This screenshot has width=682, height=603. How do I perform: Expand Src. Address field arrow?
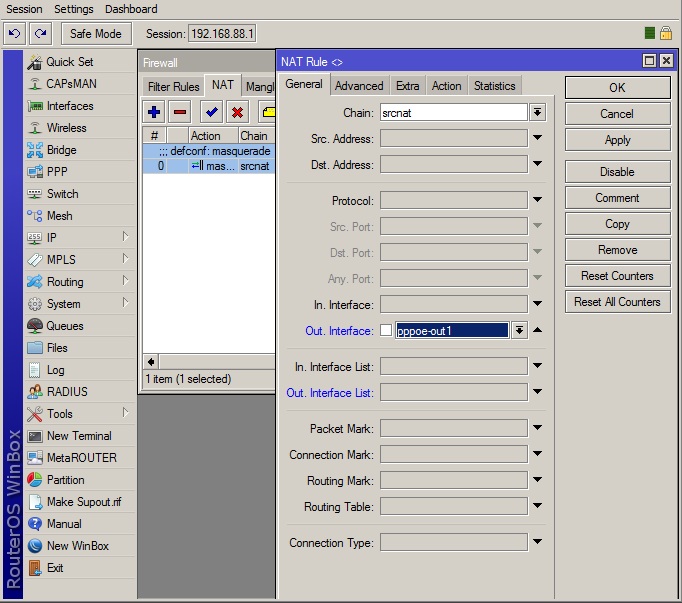point(537,137)
